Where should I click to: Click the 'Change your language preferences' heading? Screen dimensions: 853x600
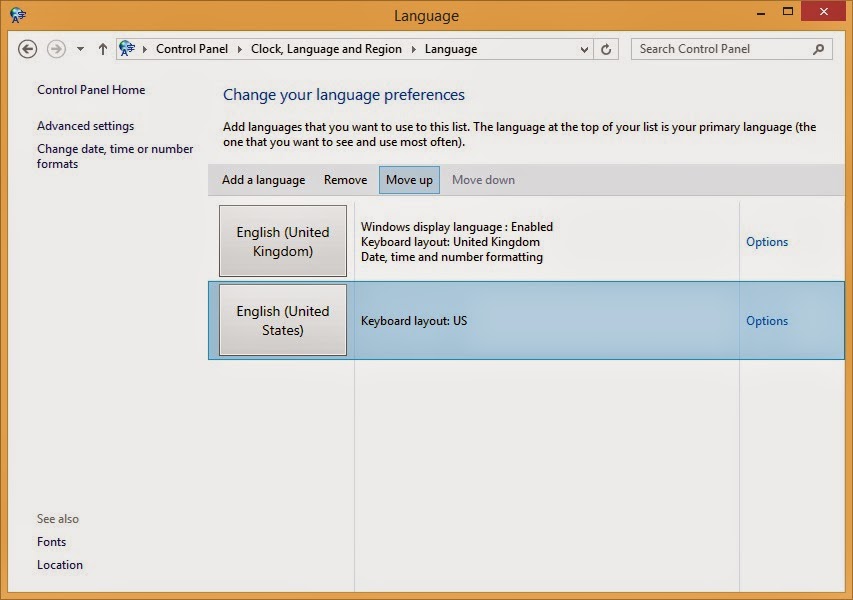344,95
